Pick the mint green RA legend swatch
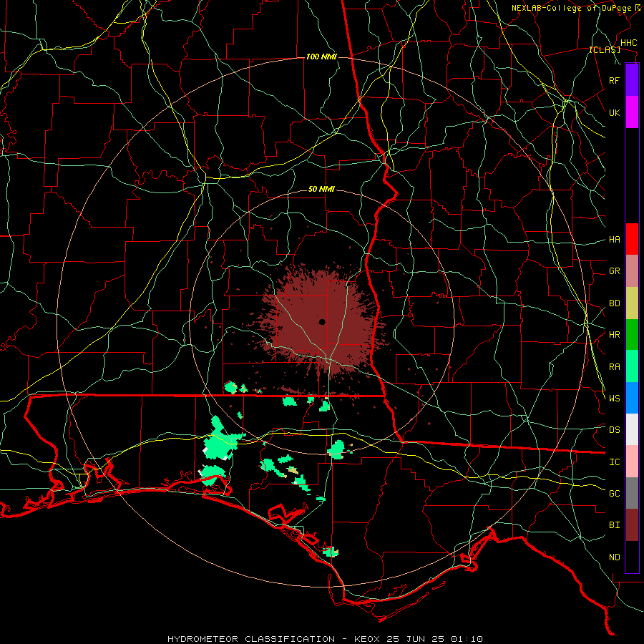 pos(632,366)
